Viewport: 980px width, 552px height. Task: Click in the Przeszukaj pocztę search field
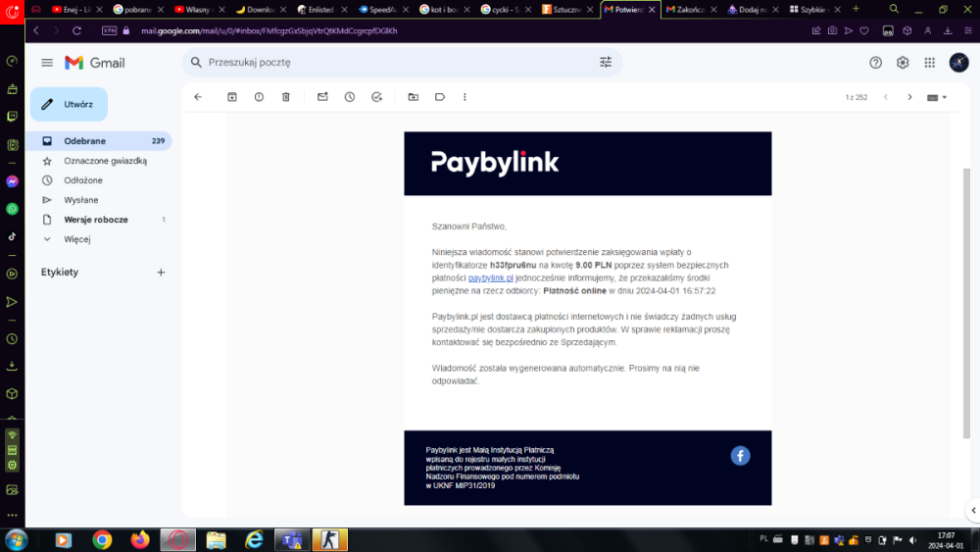click(x=392, y=63)
